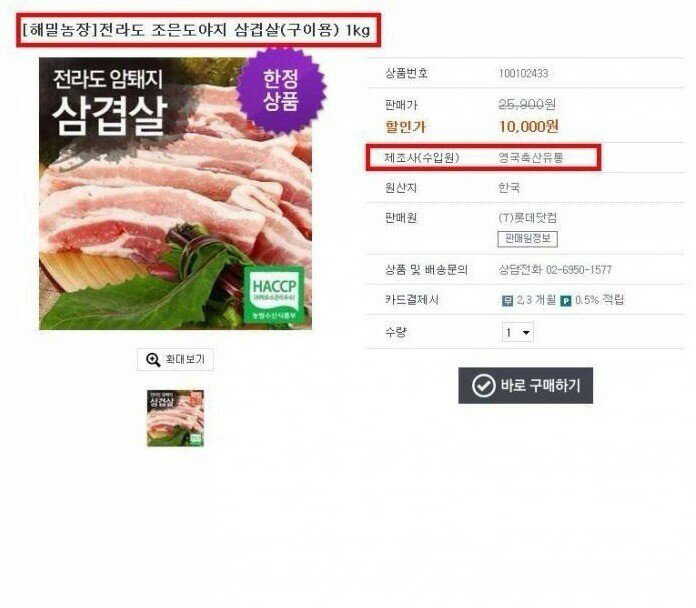Click the 무 interest-free installment icon

(507, 301)
